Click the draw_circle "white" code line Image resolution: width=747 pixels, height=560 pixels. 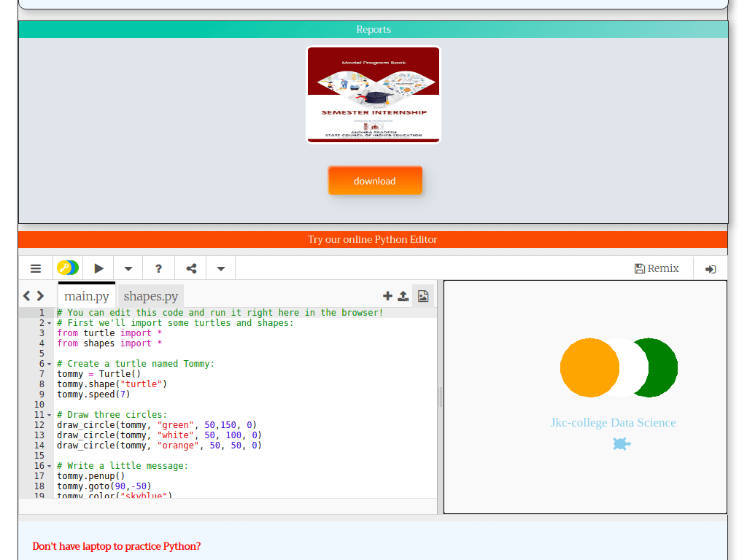pyautogui.click(x=159, y=435)
